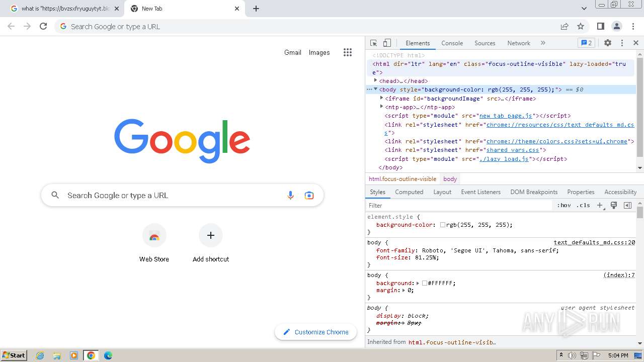Screen dimensions: 644x362
Task: Open the Web Store shortcut
Action: click(154, 243)
